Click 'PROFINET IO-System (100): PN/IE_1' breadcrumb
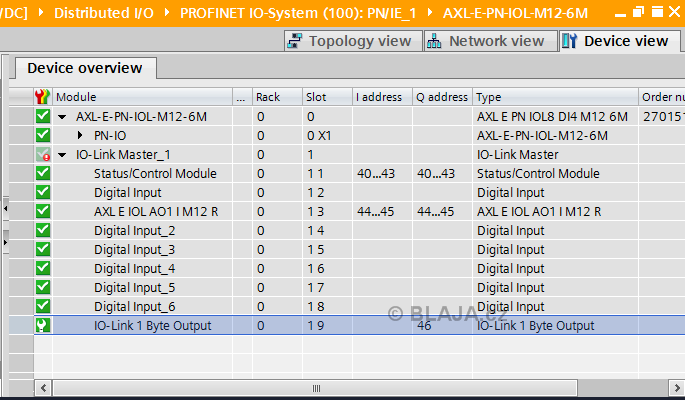Screen dimensions: 685x400 (298, 13)
